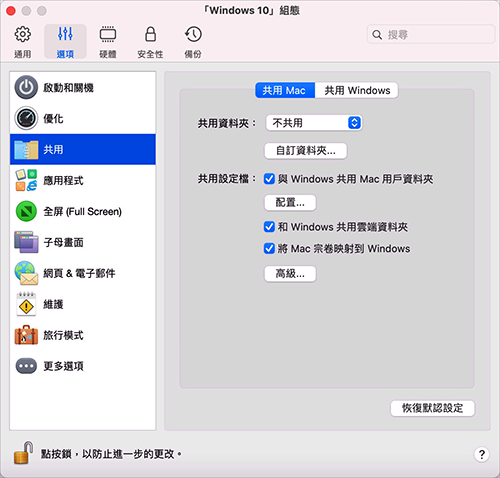Click the 配置... button

tap(290, 203)
